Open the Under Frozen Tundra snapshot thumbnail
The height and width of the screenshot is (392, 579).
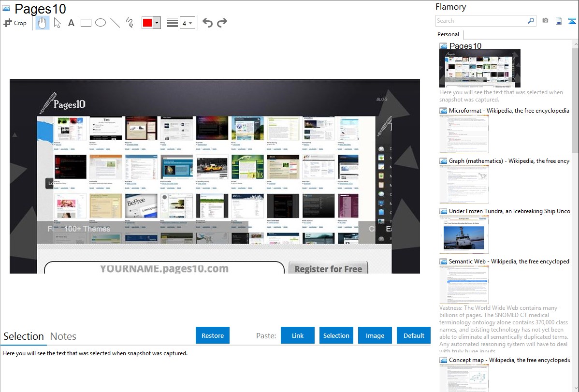click(x=464, y=234)
